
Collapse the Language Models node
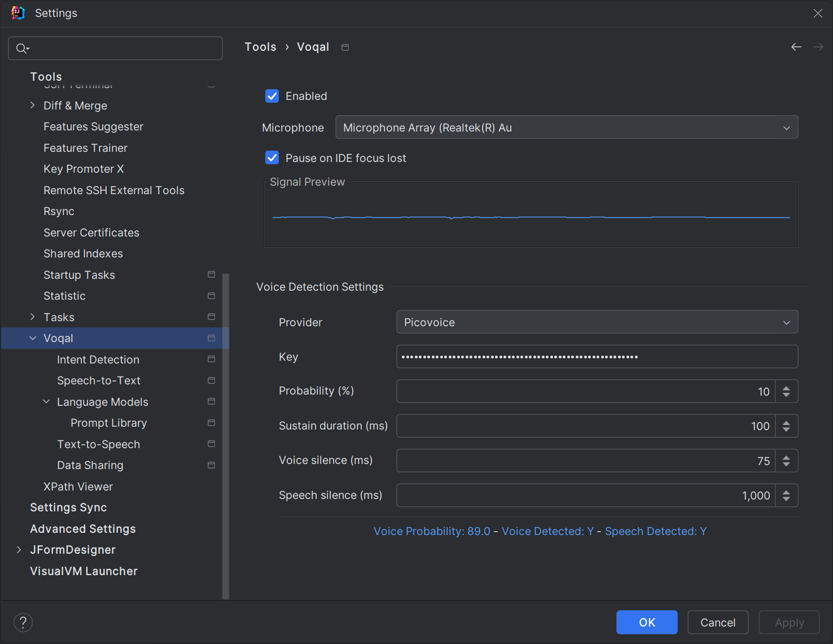tap(46, 401)
